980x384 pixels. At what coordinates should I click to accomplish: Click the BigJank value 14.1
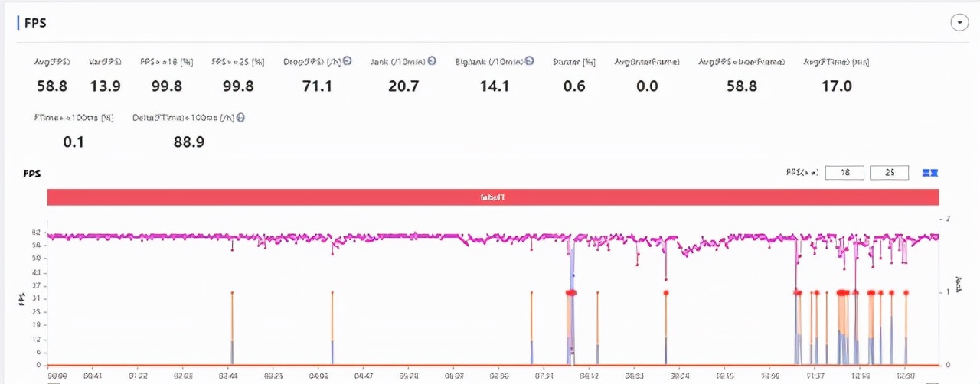[x=494, y=86]
